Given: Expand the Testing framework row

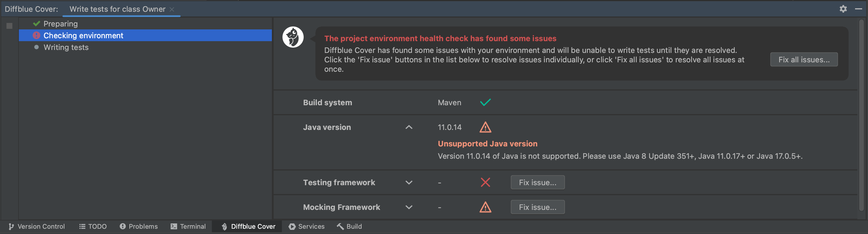Looking at the screenshot, I should pyautogui.click(x=409, y=183).
